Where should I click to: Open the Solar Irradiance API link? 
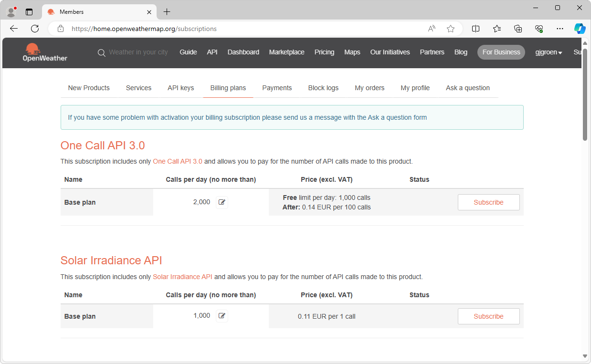[182, 277]
